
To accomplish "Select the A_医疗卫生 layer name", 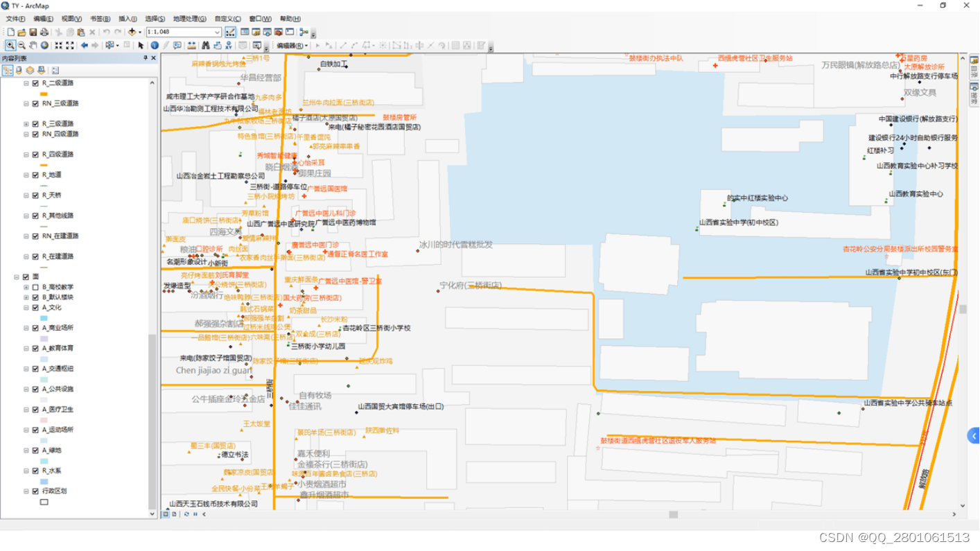I will click(x=58, y=409).
